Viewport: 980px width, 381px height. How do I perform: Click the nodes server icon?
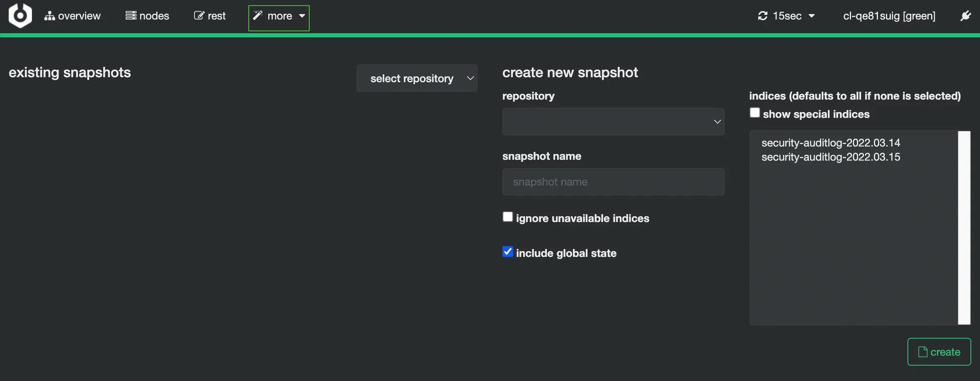click(x=131, y=15)
